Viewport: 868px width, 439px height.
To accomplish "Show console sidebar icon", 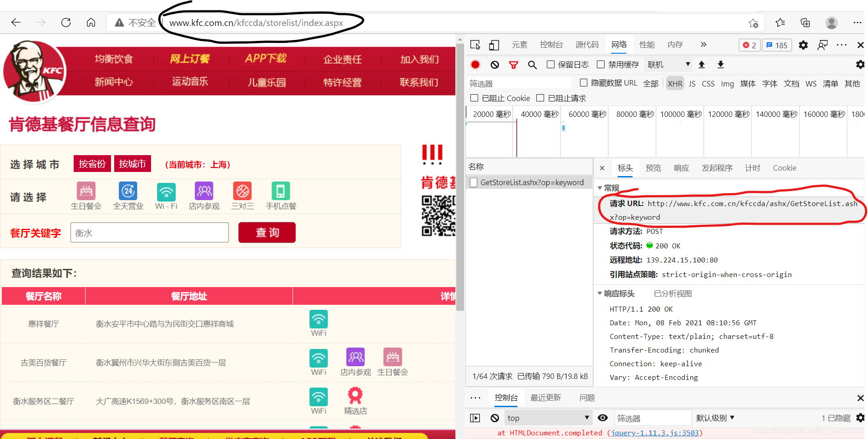I will [x=475, y=418].
